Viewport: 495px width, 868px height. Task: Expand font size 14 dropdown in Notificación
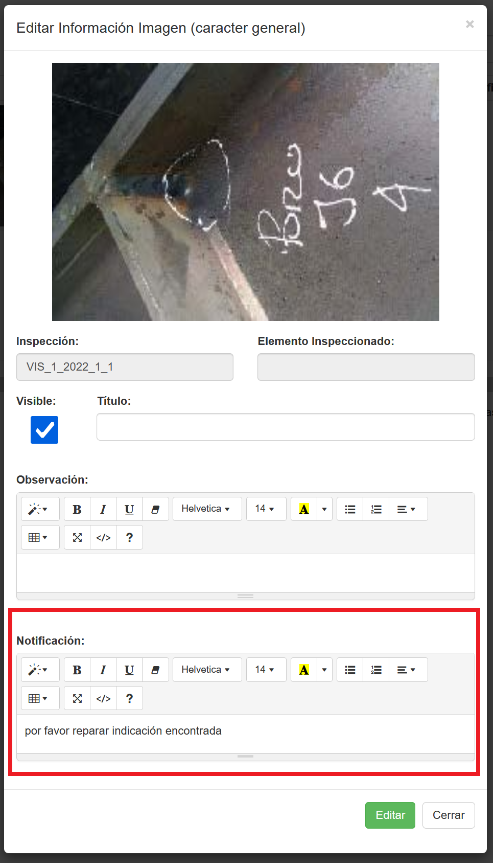pyautogui.click(x=266, y=670)
